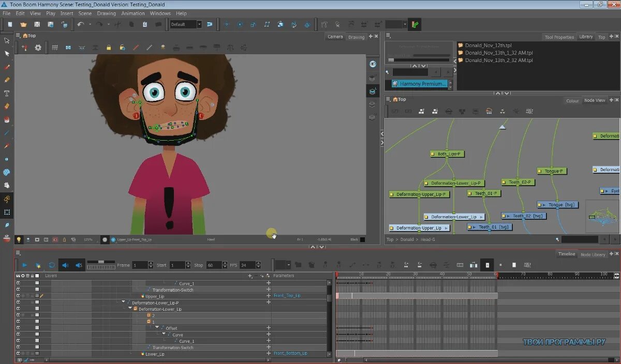Open a scene with the folder icon
The width and height of the screenshot is (621, 364).
point(23,24)
